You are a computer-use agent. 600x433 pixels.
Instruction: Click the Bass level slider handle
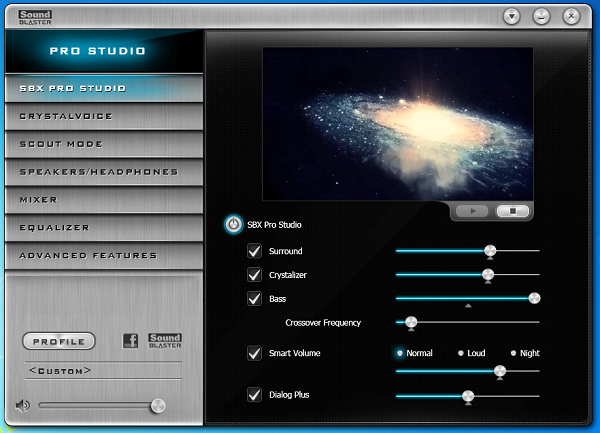click(534, 298)
